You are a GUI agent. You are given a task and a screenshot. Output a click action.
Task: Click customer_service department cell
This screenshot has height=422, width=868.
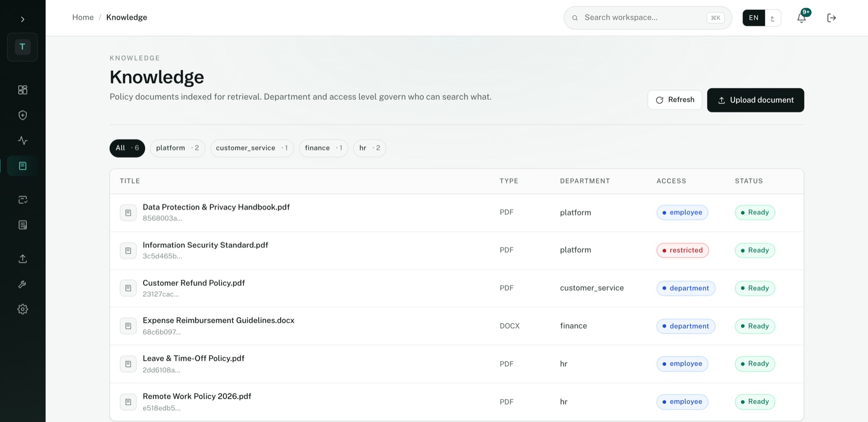tap(592, 288)
